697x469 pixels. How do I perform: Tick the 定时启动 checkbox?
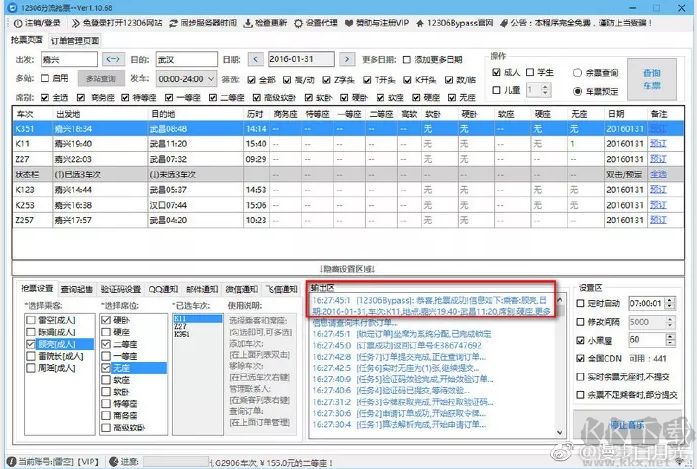tap(580, 303)
